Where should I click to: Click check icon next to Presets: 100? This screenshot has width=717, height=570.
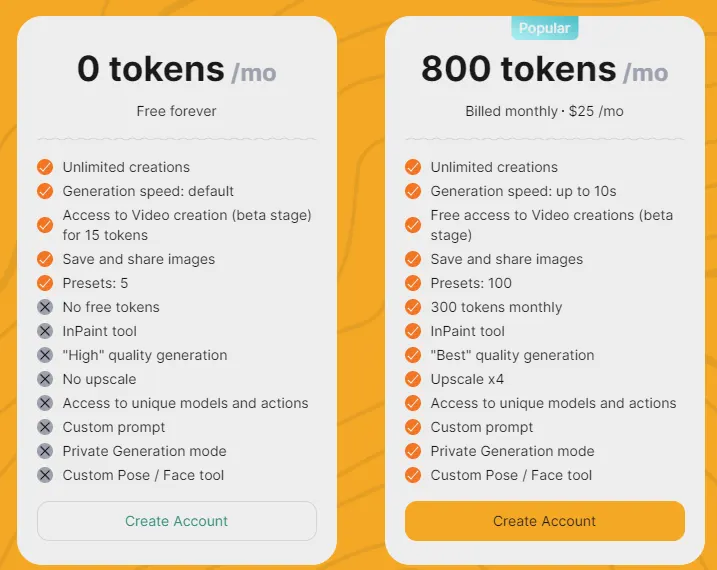click(413, 283)
